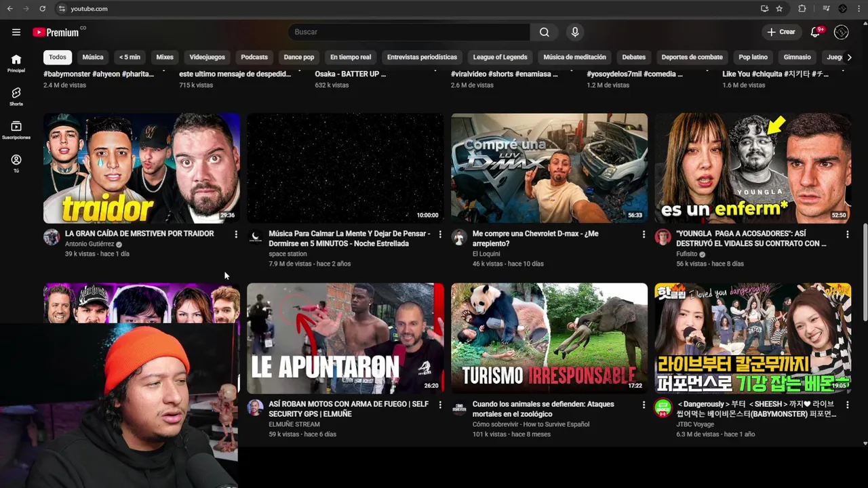Select the Pop latino chip
Image resolution: width=868 pixels, height=488 pixels.
(x=753, y=58)
